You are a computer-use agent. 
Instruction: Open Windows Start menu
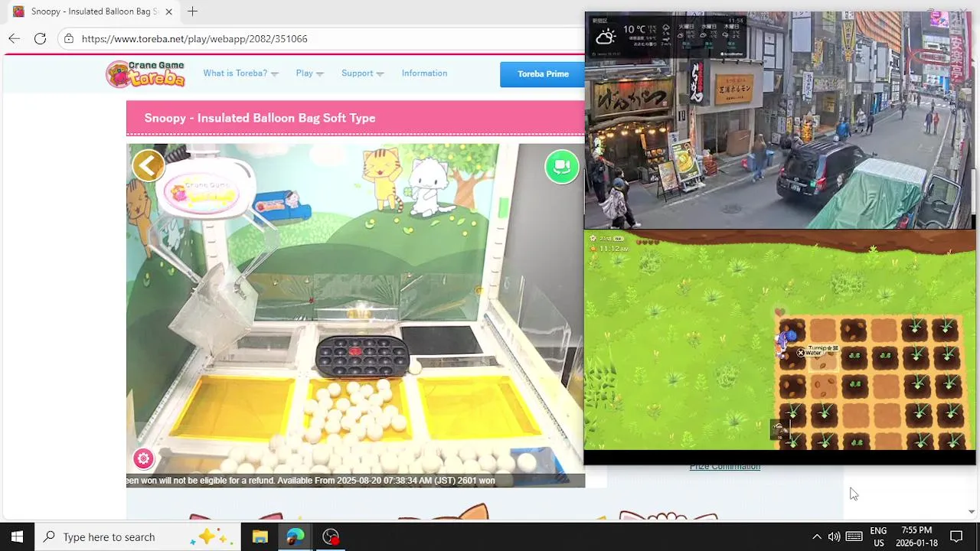[x=17, y=537]
